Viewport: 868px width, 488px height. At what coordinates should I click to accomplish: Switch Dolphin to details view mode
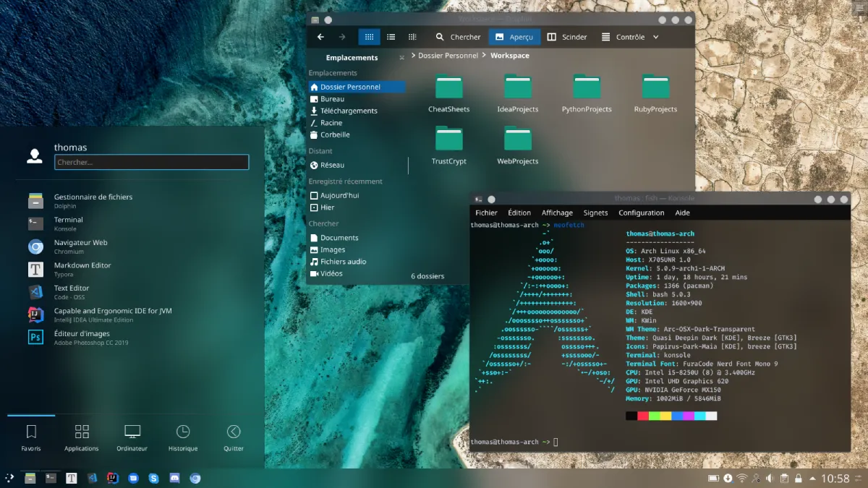412,37
